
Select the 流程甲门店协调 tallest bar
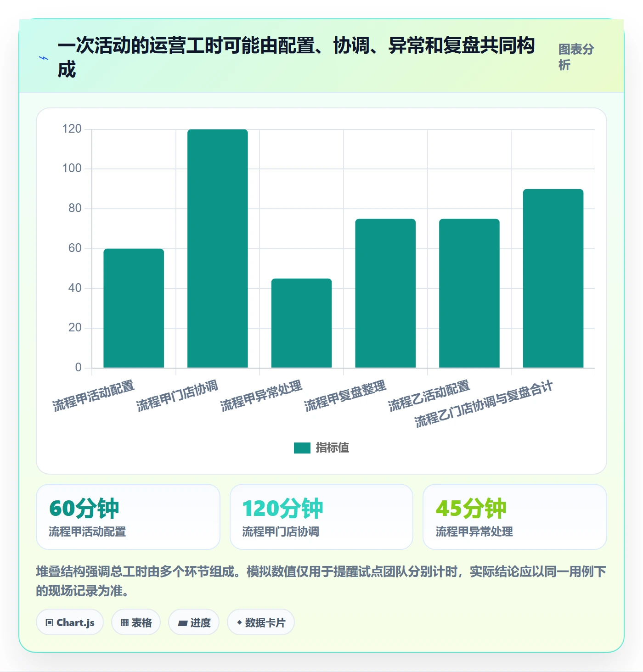pyautogui.click(x=218, y=248)
